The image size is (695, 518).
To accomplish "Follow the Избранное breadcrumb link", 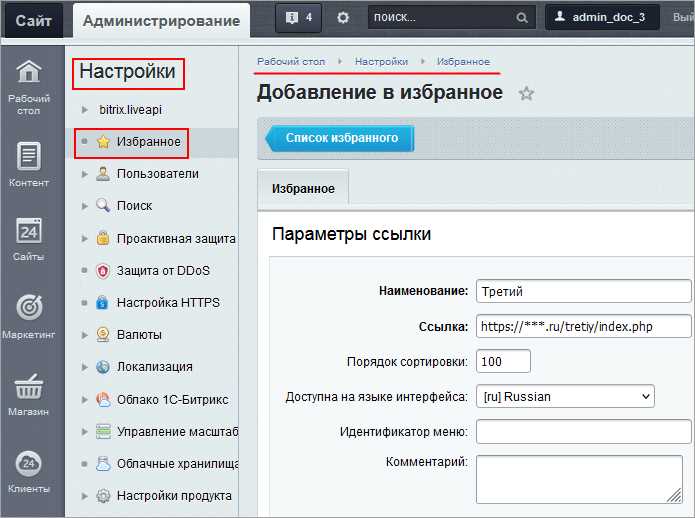I will pos(463,62).
